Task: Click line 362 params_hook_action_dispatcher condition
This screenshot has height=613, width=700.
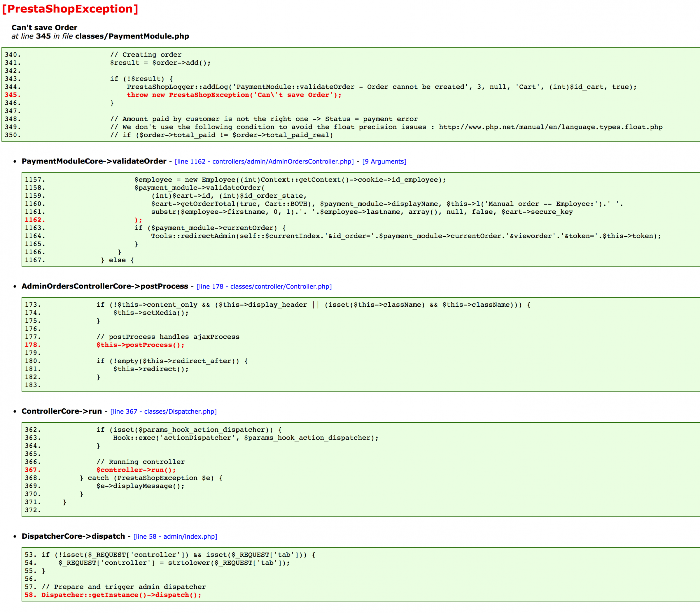Action: coord(189,430)
